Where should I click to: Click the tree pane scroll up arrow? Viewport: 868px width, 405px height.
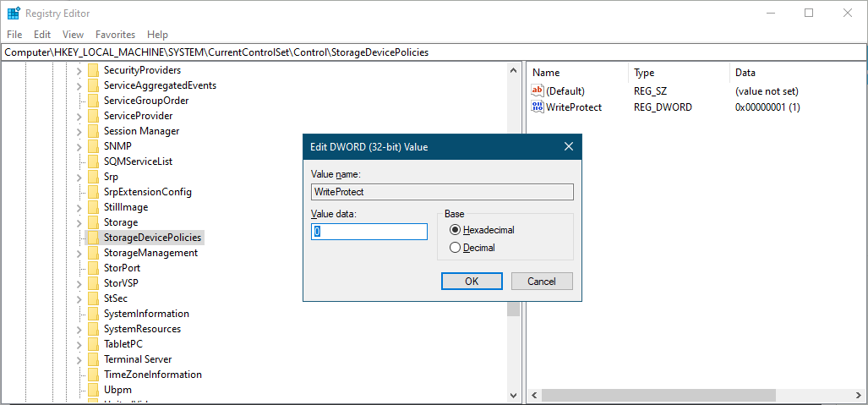tap(513, 70)
